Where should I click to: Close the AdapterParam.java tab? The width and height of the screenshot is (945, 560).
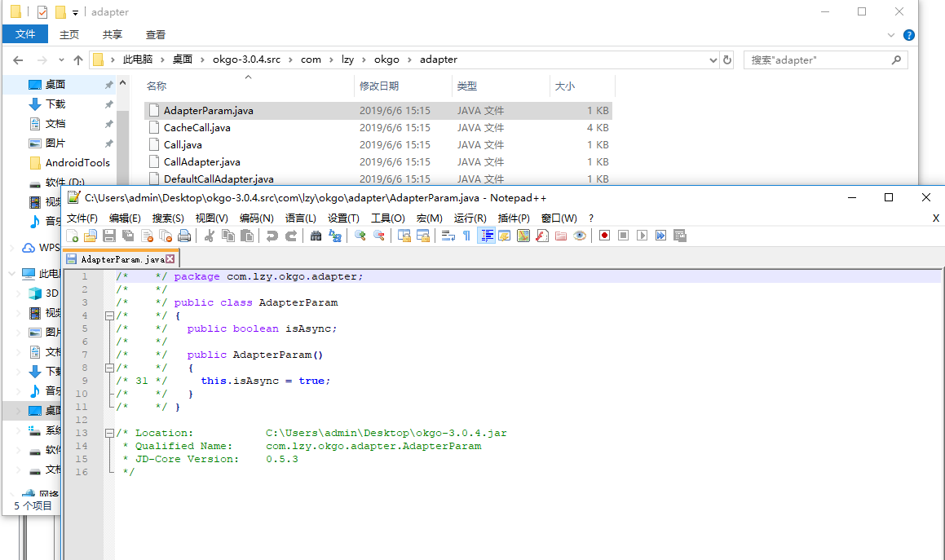170,259
